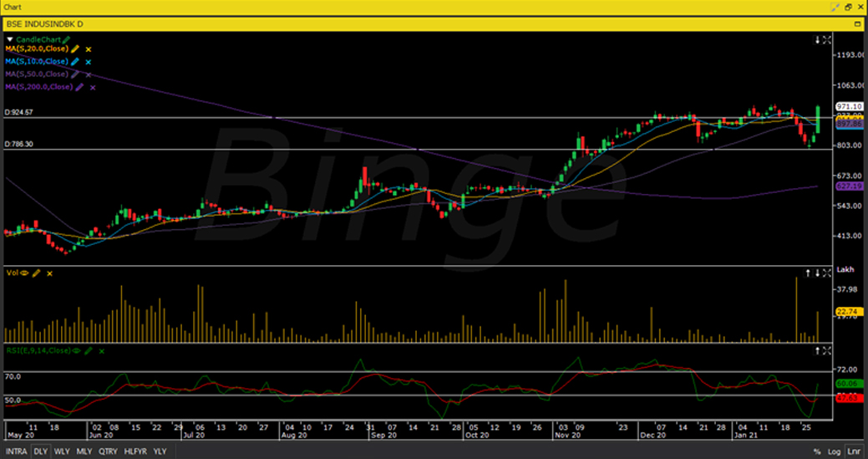Pin the Chart window
Viewport: 868px width, 459px height.
[x=835, y=7]
